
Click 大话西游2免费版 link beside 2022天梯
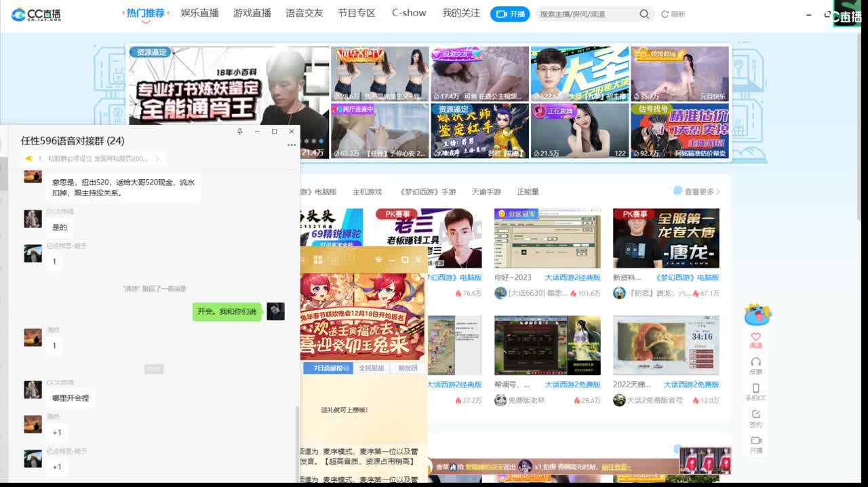click(691, 385)
